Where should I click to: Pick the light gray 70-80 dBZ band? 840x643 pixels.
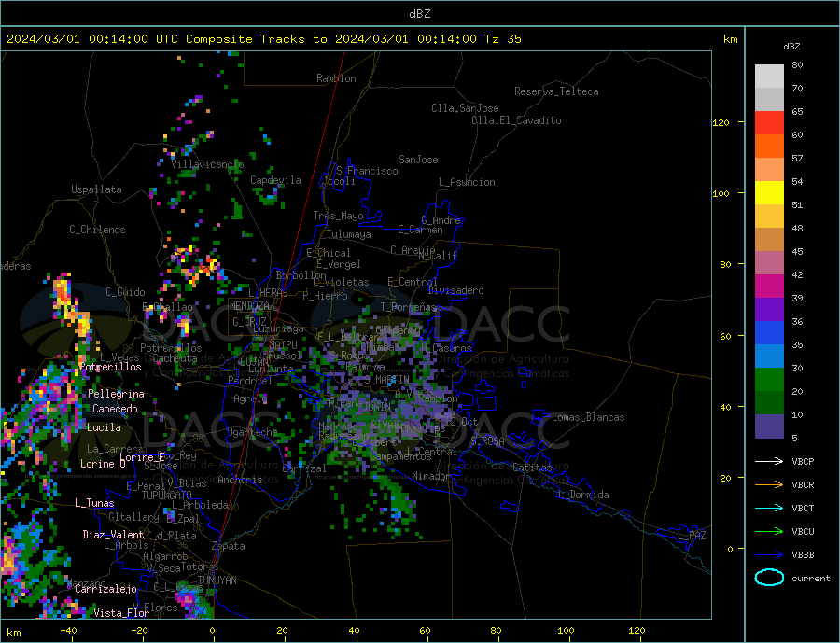point(769,77)
